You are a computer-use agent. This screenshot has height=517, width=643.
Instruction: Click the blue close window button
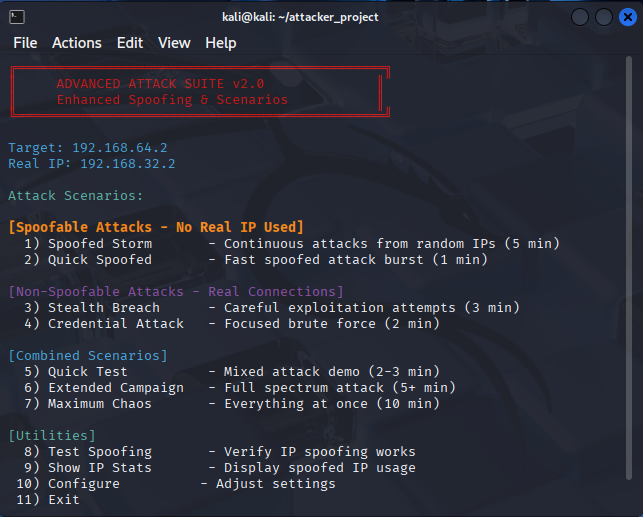pyautogui.click(x=627, y=17)
